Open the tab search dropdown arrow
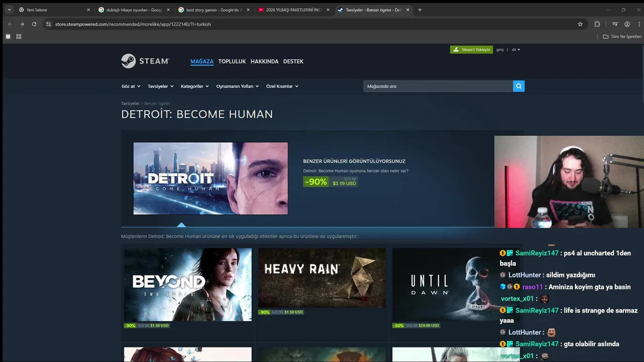644x362 pixels. point(9,10)
